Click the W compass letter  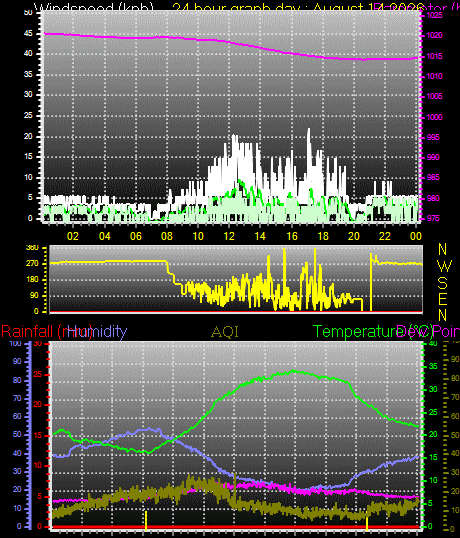pos(445,266)
